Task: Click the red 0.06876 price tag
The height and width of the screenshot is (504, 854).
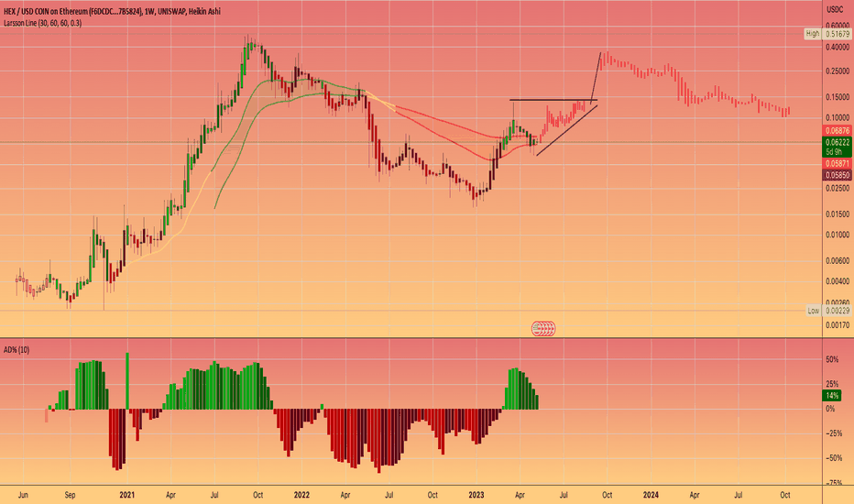Action: (x=838, y=131)
